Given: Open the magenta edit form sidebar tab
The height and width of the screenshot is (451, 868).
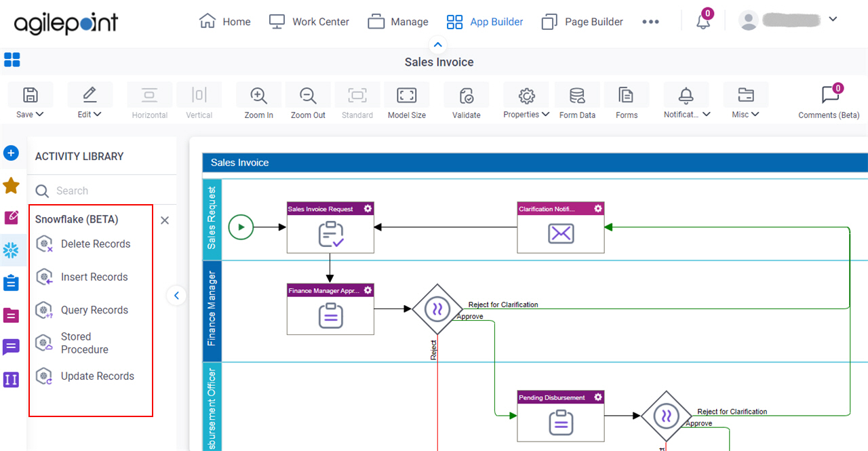Looking at the screenshot, I should coord(11,217).
